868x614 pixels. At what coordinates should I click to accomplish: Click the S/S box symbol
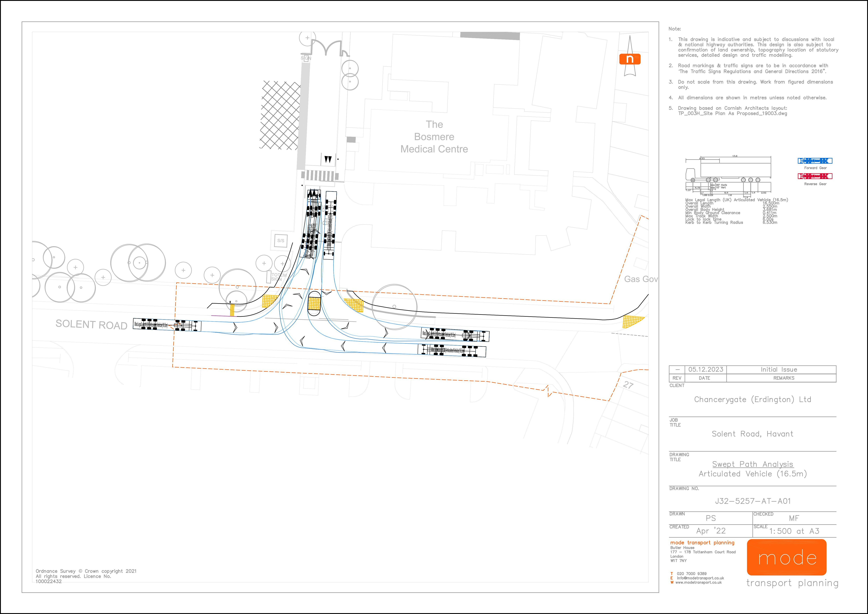click(281, 240)
